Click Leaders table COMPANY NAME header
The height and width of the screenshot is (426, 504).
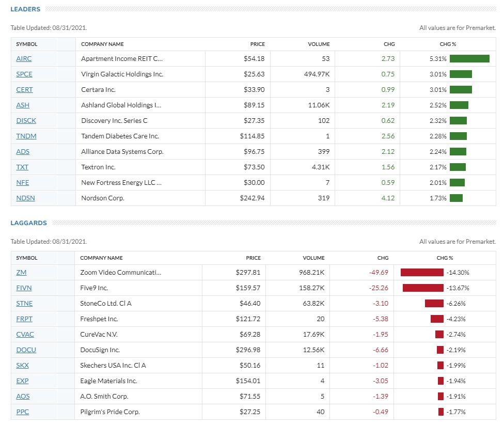[102, 44]
